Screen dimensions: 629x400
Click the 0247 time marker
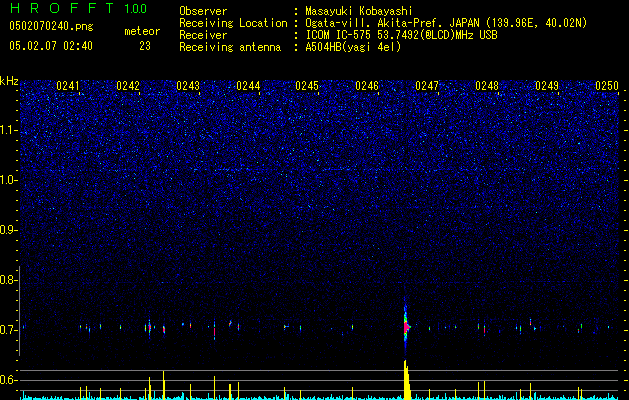point(427,86)
